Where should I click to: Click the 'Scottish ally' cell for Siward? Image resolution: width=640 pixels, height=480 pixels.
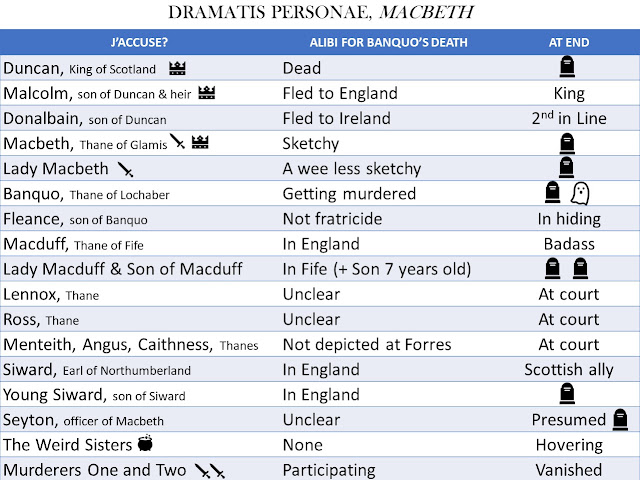pyautogui.click(x=568, y=369)
